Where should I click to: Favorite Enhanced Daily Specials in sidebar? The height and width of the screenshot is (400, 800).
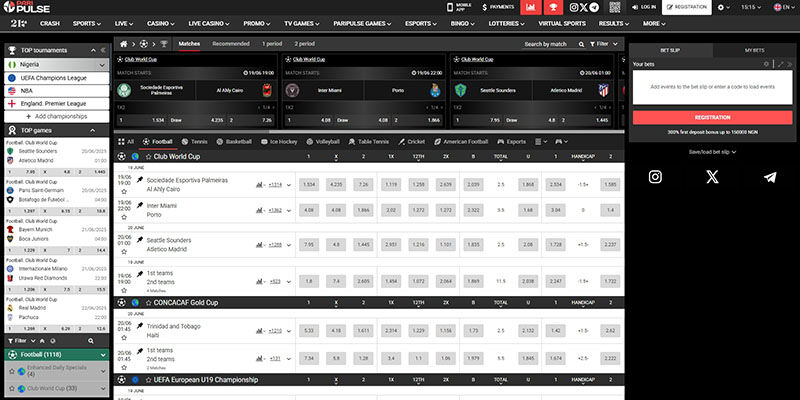pyautogui.click(x=12, y=371)
